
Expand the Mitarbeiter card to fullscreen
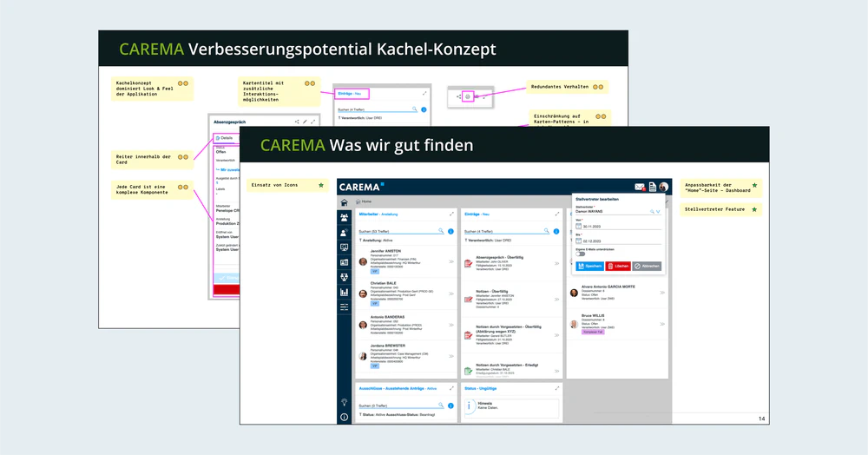(x=451, y=214)
